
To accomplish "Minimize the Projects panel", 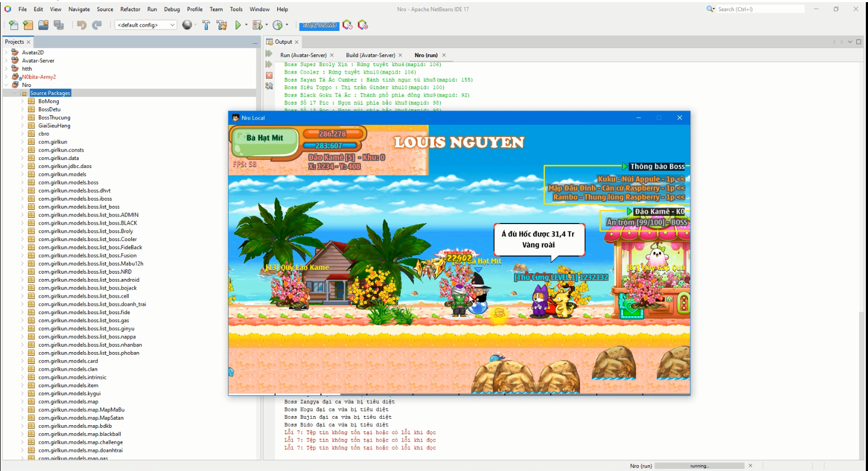I will tap(255, 42).
